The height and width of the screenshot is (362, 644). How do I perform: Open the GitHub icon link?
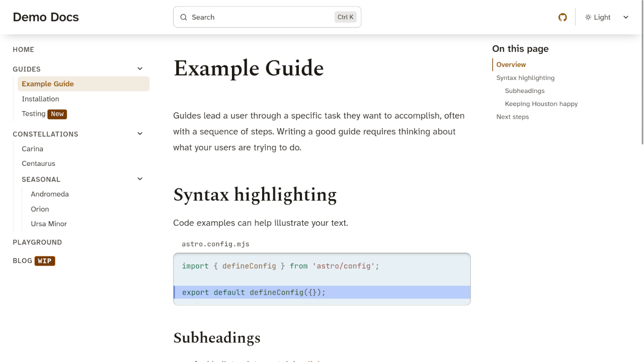point(562,17)
